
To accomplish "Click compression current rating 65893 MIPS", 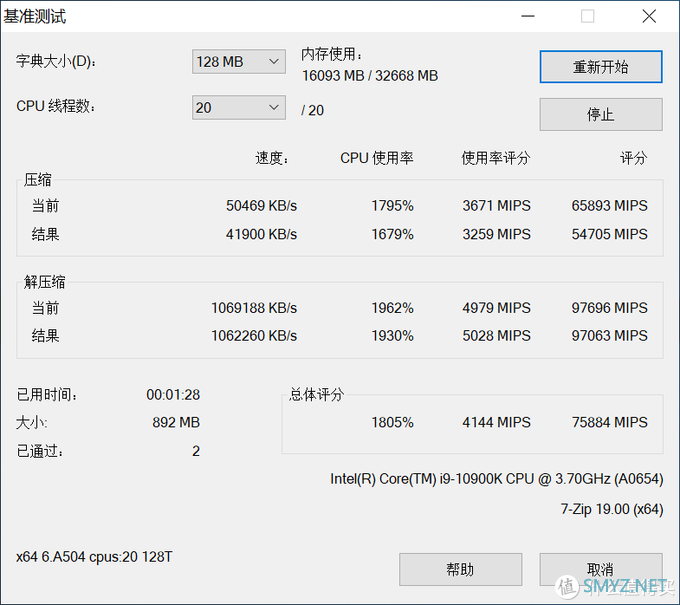I will (x=609, y=206).
